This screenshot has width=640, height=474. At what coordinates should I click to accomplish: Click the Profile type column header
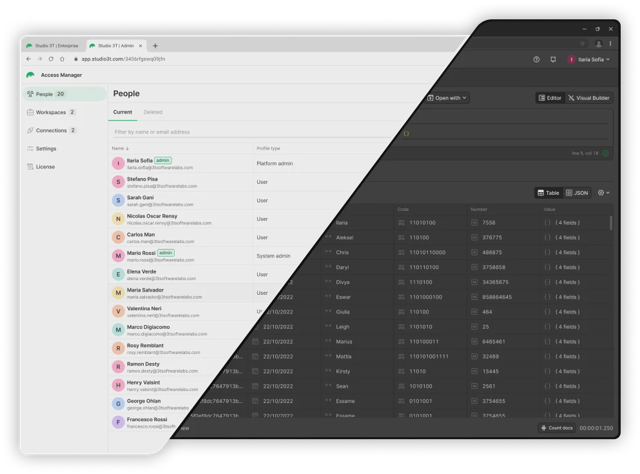(x=268, y=149)
